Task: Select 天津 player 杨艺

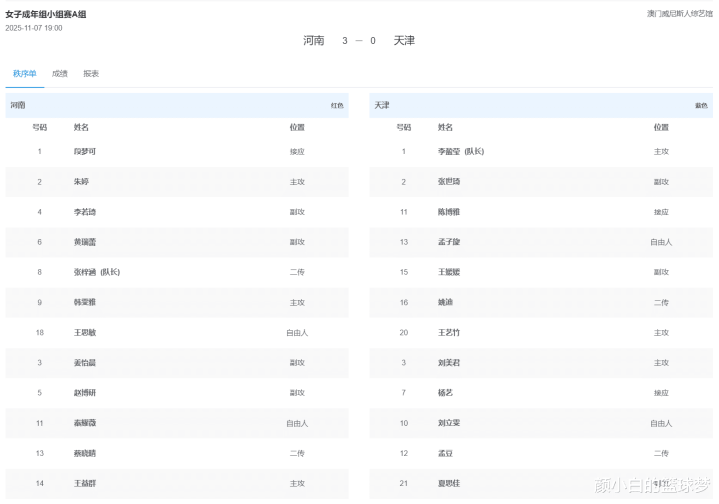Action: 445,393
